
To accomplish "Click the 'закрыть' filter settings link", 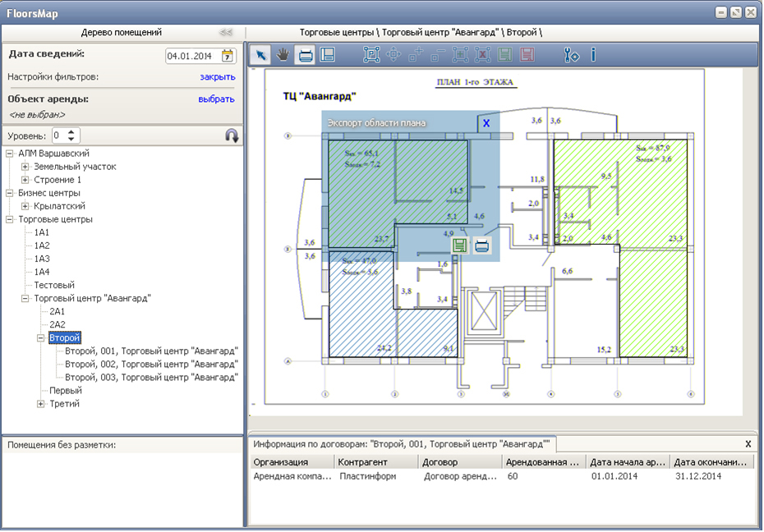I will 217,76.
